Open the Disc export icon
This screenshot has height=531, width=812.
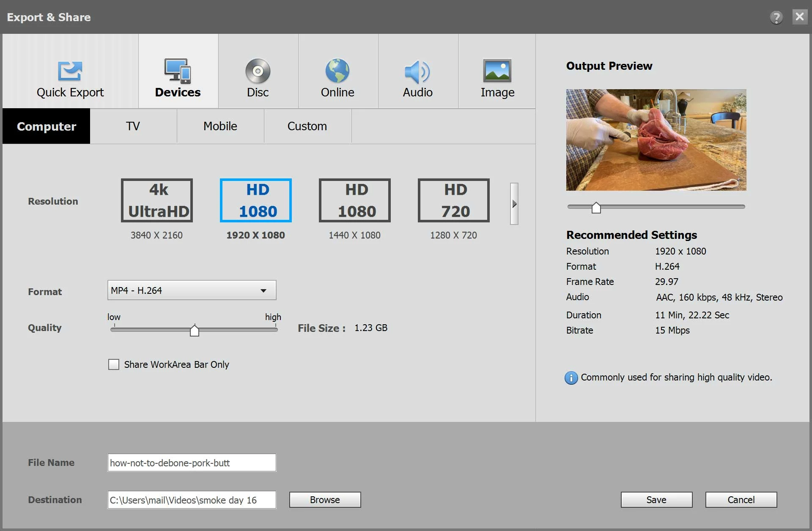coord(258,71)
